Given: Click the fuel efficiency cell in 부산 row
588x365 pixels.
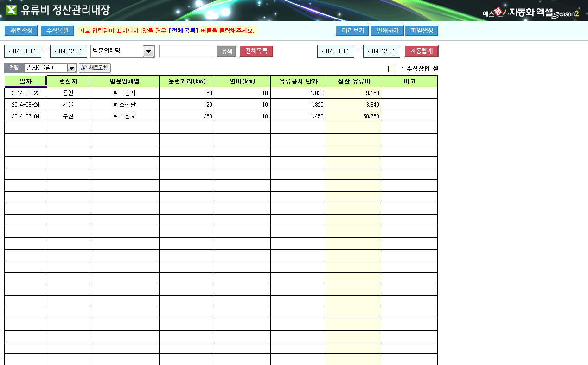Looking at the screenshot, I should pos(243,116).
